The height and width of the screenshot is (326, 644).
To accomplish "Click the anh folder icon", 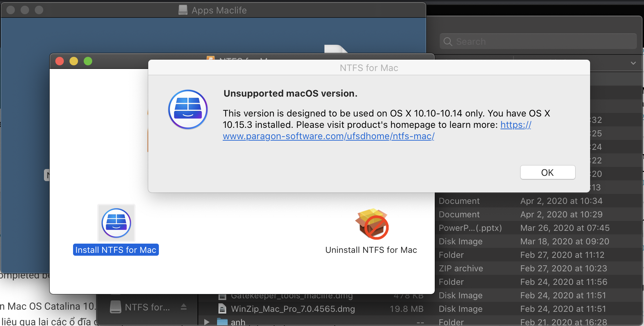I will pyautogui.click(x=222, y=322).
